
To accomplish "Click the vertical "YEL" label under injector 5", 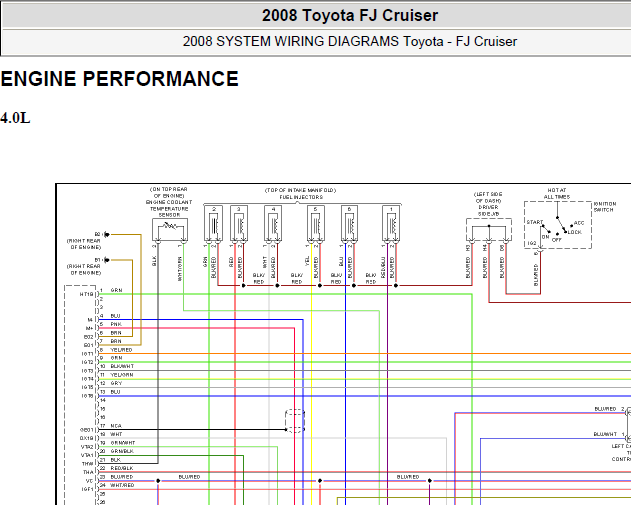I will 307,261.
